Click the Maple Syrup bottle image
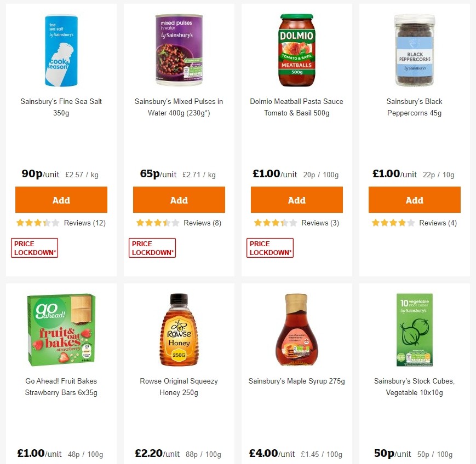The width and height of the screenshot is (476, 464). pyautogui.click(x=296, y=328)
